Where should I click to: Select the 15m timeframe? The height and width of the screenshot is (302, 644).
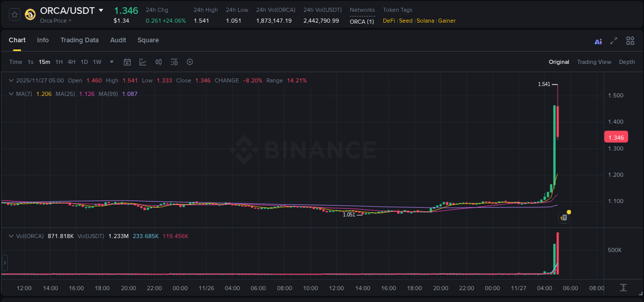click(x=44, y=61)
